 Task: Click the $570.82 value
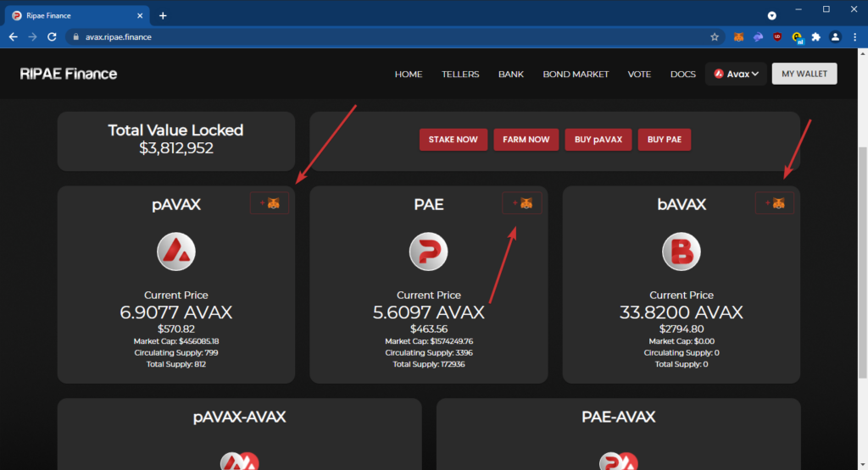[176, 329]
